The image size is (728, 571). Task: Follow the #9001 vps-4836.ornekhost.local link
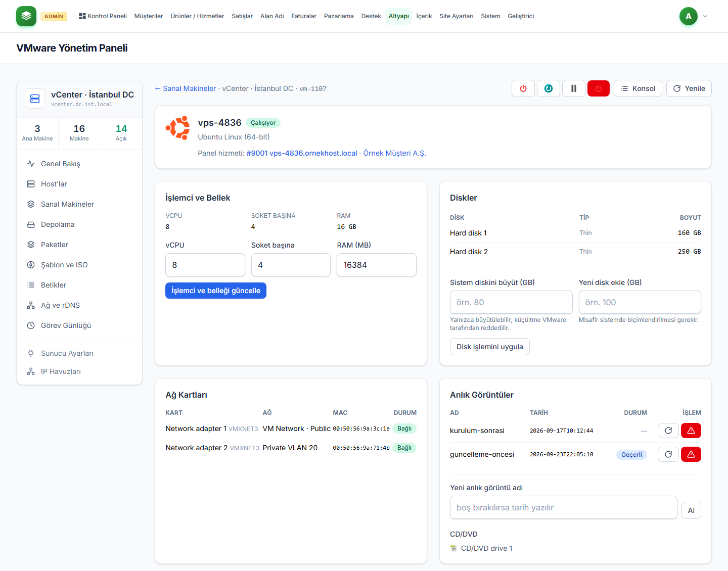tap(302, 153)
